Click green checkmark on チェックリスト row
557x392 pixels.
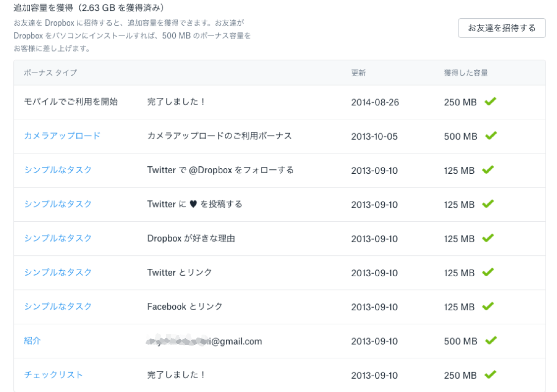click(x=490, y=375)
